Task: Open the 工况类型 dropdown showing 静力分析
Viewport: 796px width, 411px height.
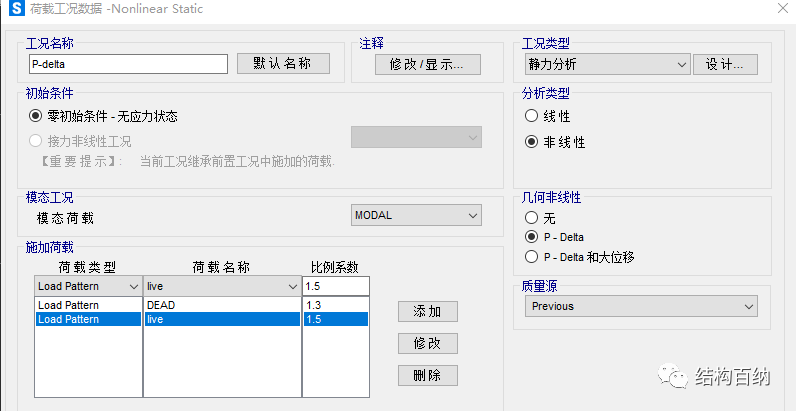Action: click(607, 64)
